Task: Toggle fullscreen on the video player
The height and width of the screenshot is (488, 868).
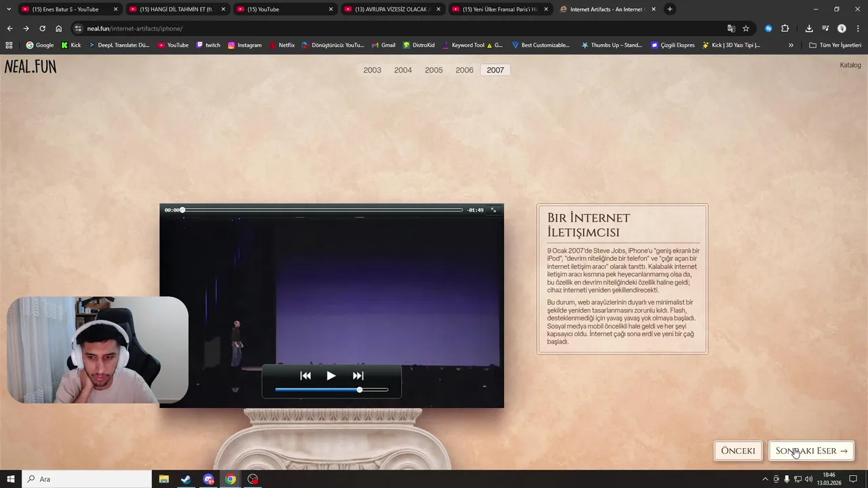Action: (494, 210)
